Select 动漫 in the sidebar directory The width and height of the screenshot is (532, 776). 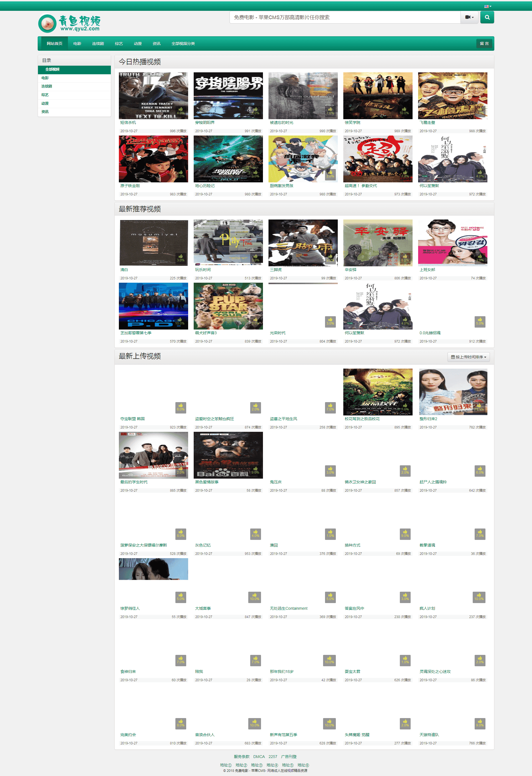[45, 103]
